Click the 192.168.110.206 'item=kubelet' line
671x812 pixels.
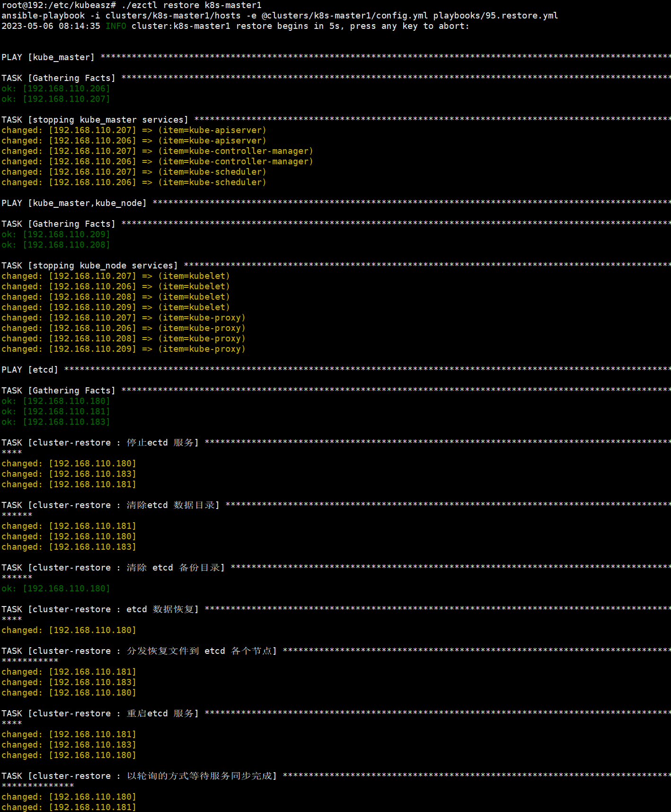115,286
